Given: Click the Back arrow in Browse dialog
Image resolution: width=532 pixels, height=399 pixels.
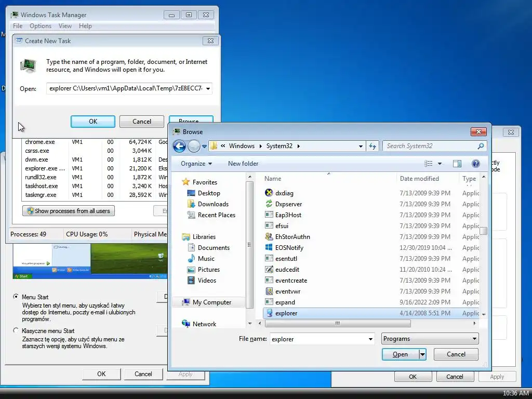Looking at the screenshot, I should 179,146.
